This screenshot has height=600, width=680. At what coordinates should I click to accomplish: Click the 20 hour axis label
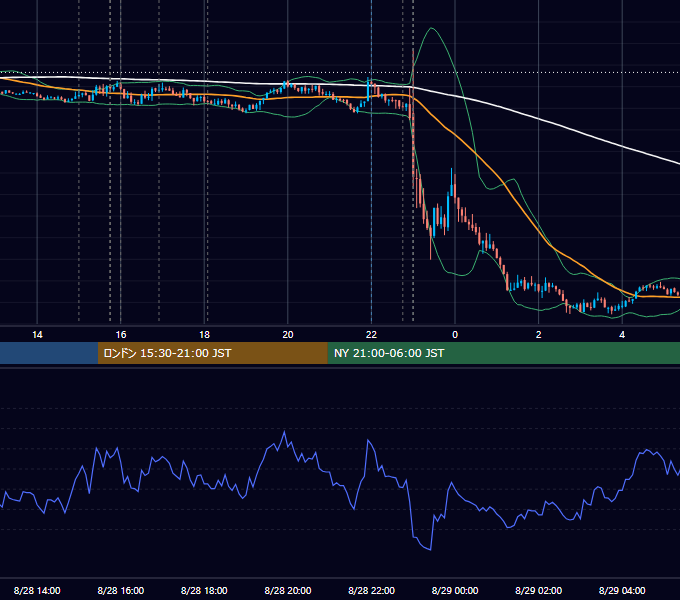coord(288,335)
